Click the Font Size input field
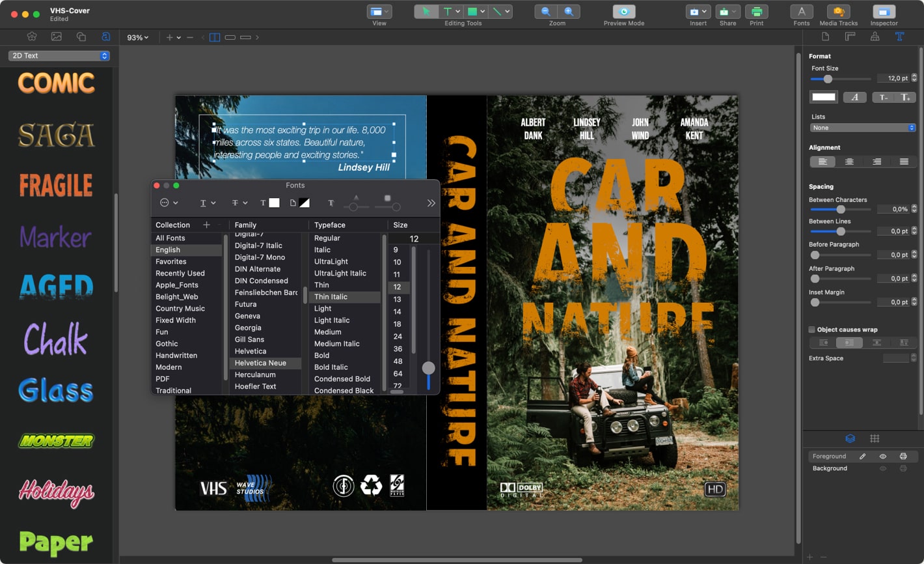 (x=892, y=78)
